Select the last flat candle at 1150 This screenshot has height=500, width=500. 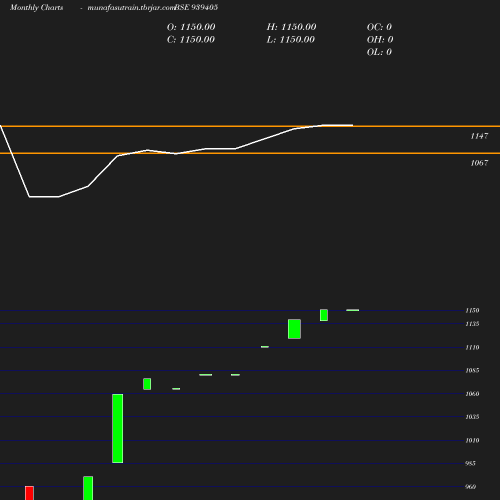coord(353,310)
